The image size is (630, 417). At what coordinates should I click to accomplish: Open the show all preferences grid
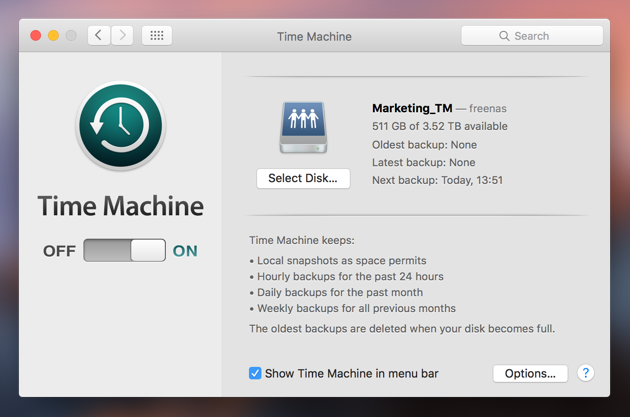pos(157,36)
